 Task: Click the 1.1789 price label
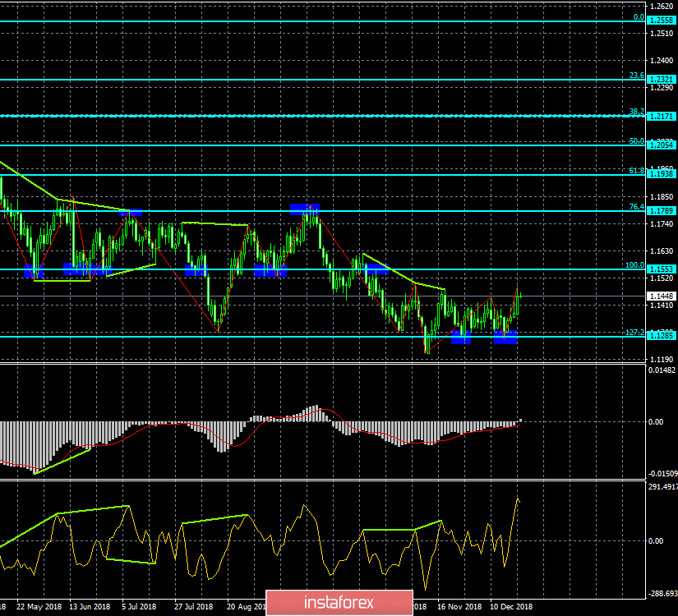(662, 211)
